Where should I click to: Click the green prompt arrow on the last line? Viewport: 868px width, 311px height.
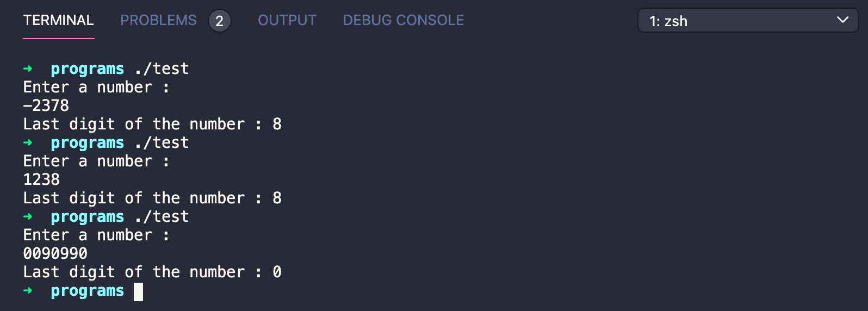tap(28, 291)
